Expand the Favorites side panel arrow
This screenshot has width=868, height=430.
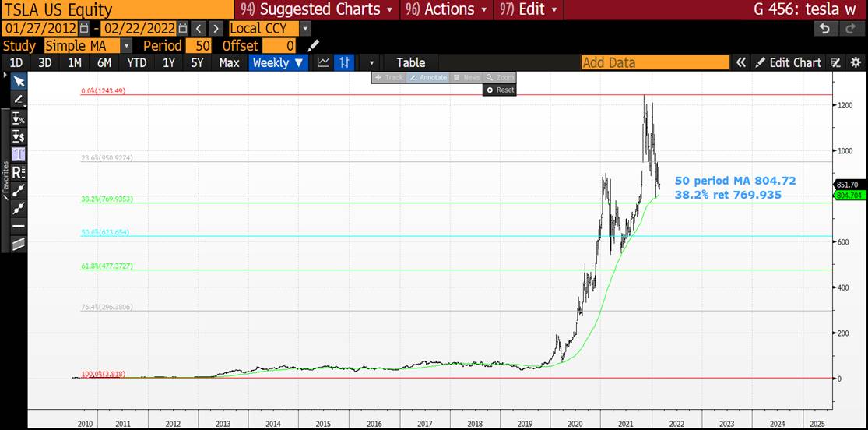click(5, 75)
